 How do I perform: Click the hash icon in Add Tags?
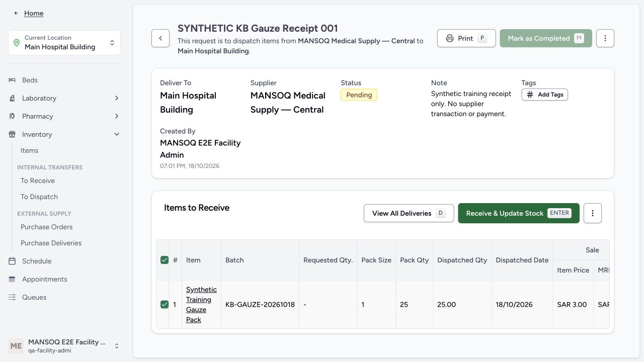[x=530, y=95]
